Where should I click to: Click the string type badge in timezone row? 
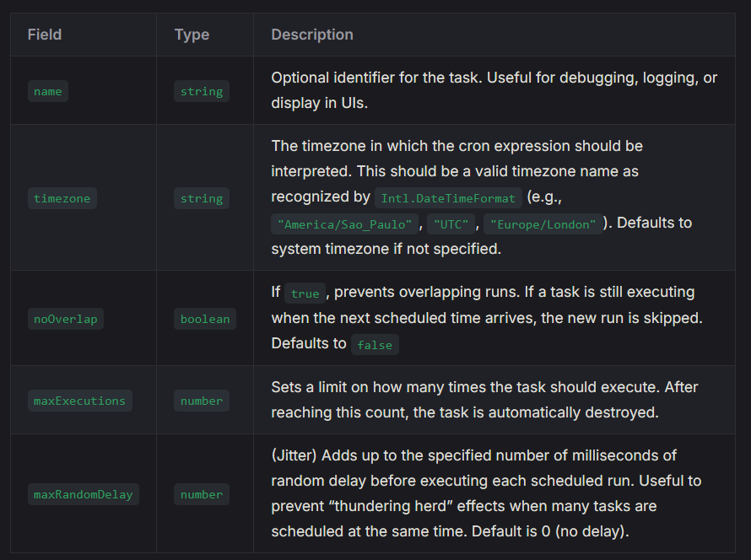pos(202,199)
